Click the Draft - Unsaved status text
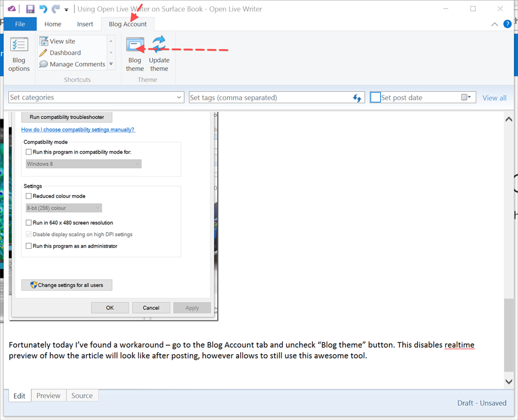 point(482,403)
